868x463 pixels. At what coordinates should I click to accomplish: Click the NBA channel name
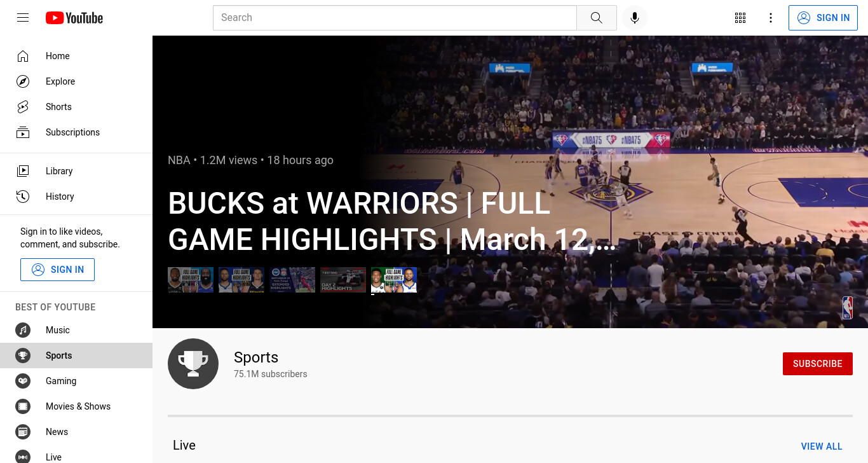[x=179, y=160]
